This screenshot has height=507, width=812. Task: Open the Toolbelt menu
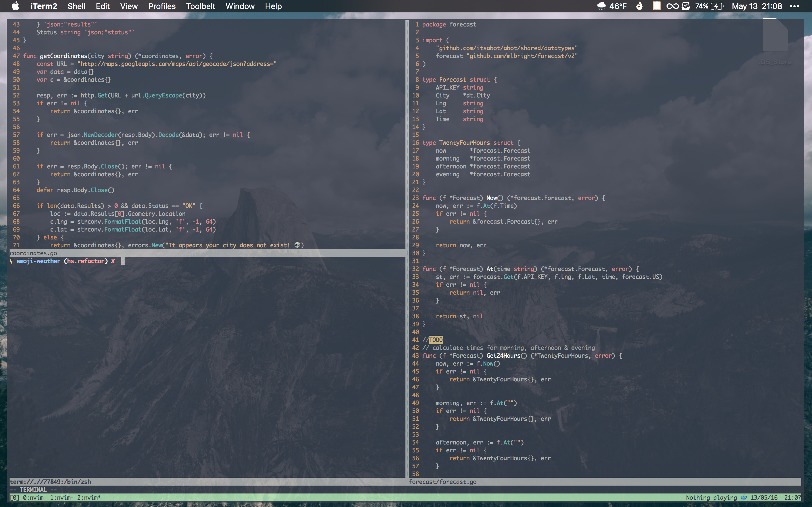click(200, 6)
